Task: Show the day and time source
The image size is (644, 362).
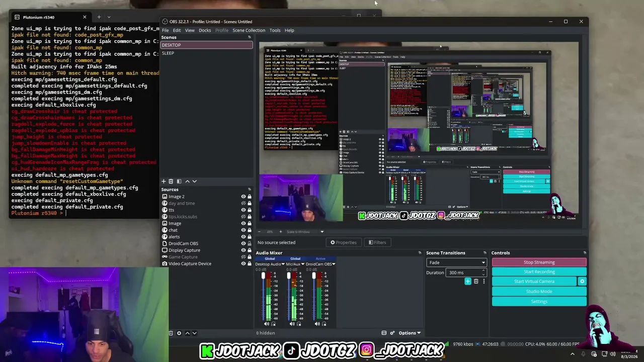Action: click(x=244, y=203)
